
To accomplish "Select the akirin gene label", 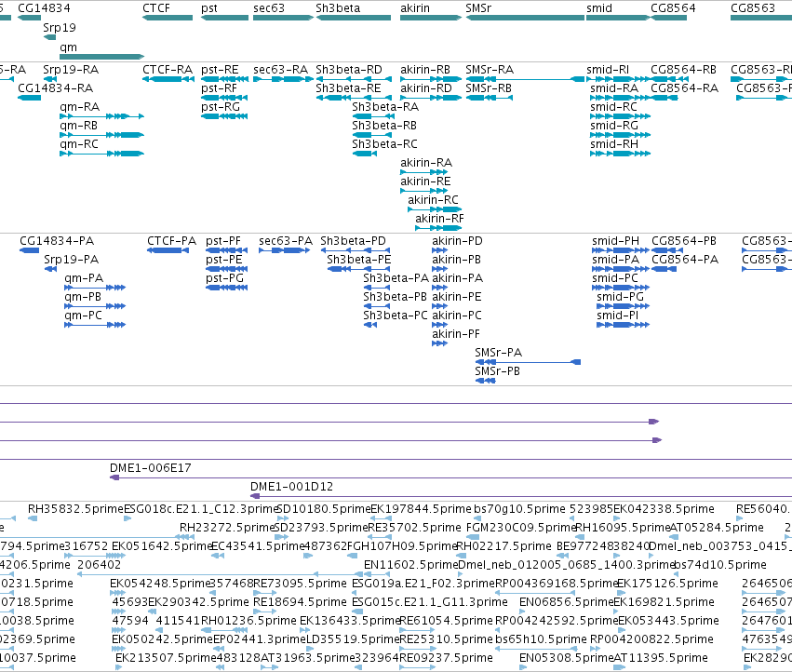I will [415, 8].
